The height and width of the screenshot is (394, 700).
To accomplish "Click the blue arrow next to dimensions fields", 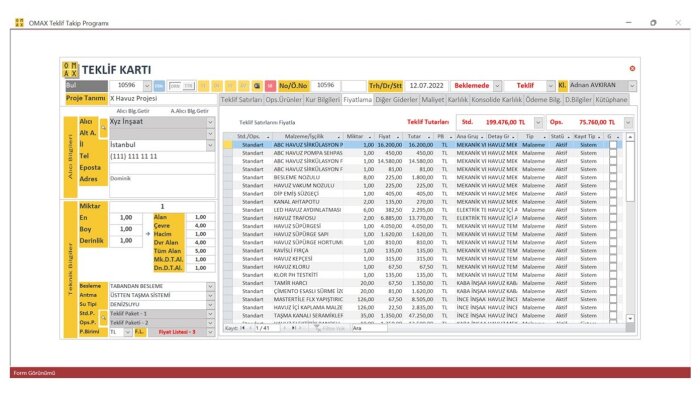I will (x=148, y=234).
